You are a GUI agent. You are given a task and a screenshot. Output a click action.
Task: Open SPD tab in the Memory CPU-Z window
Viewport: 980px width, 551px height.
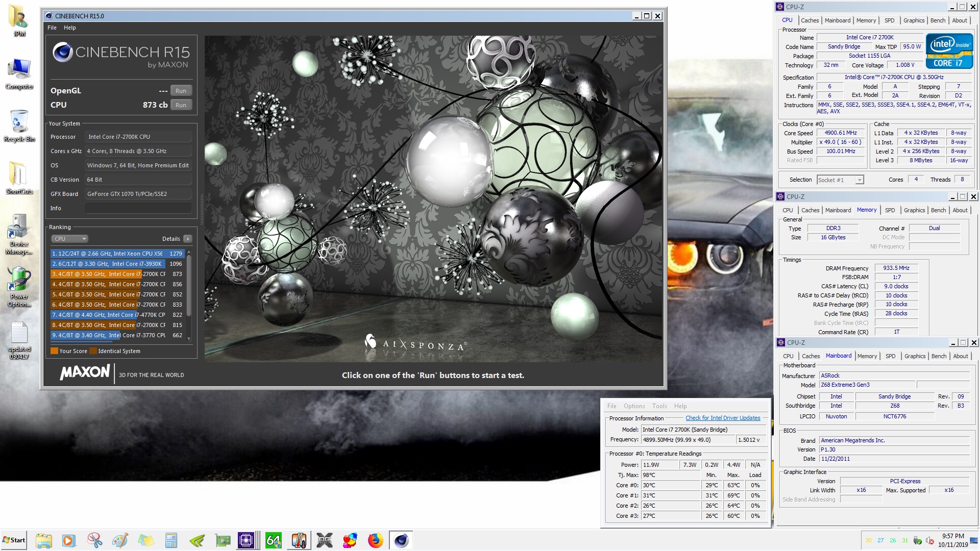[x=890, y=210]
